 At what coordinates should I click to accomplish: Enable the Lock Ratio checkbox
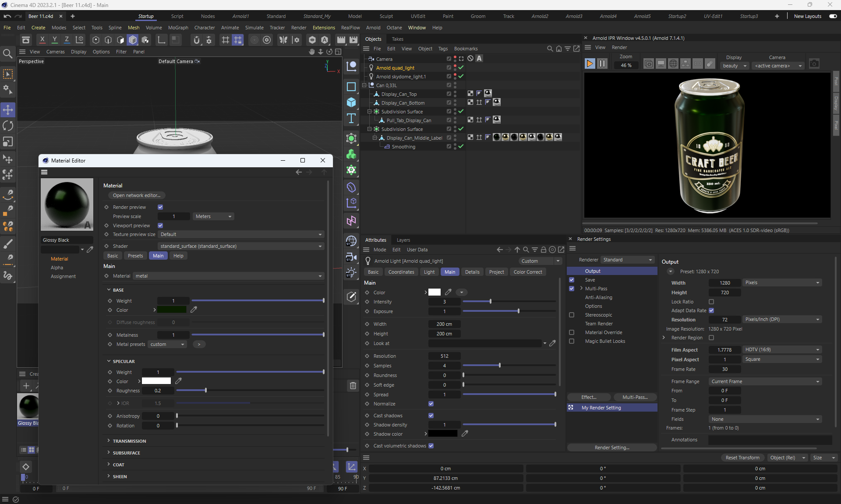711,302
